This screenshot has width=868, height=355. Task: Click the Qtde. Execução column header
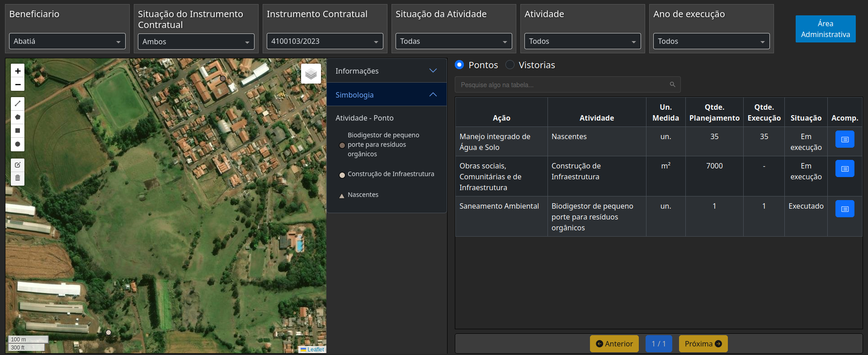click(x=764, y=112)
